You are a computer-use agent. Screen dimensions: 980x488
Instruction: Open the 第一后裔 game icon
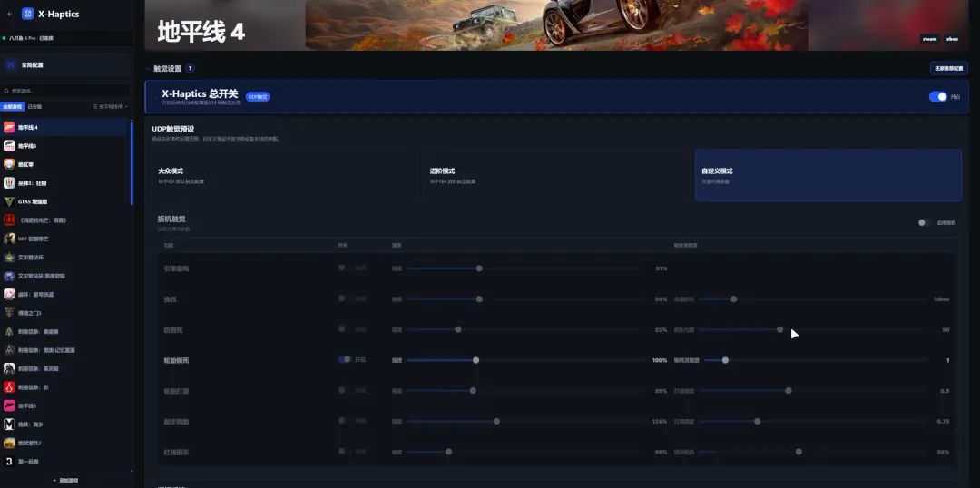tap(9, 462)
